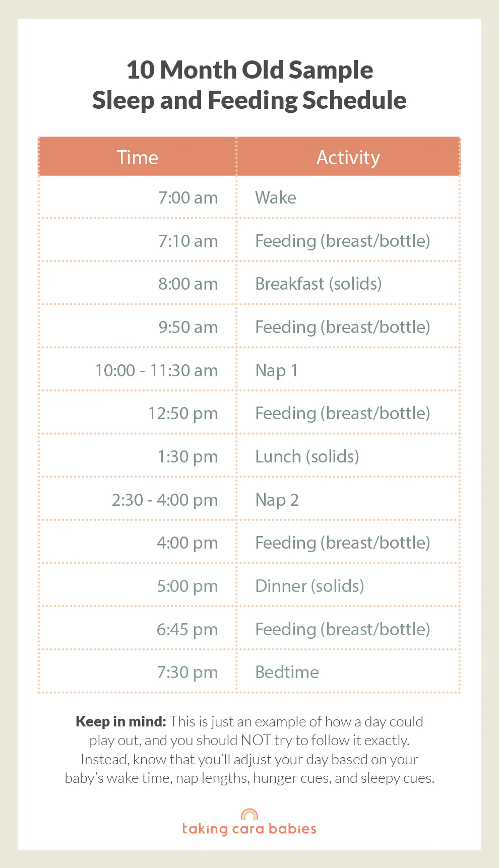
Task: Click the 7:00 am time cell
Action: tap(188, 197)
